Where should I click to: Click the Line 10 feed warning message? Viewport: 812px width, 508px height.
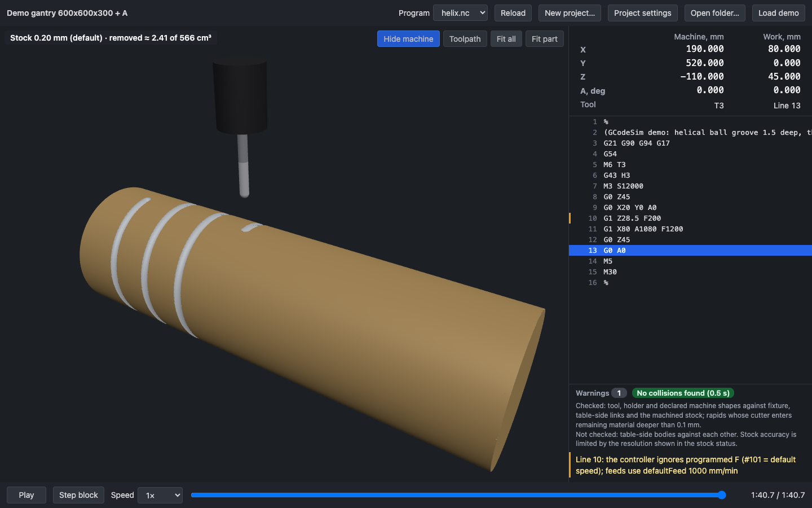coord(691,465)
